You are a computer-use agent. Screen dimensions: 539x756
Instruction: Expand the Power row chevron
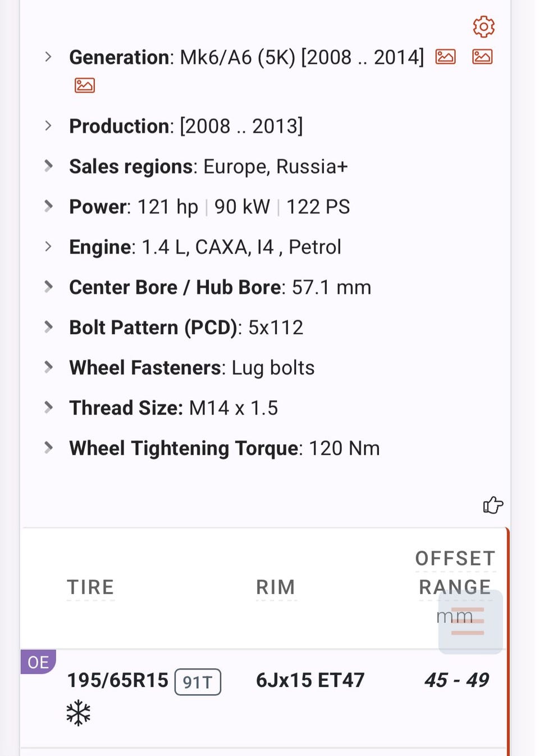point(49,207)
